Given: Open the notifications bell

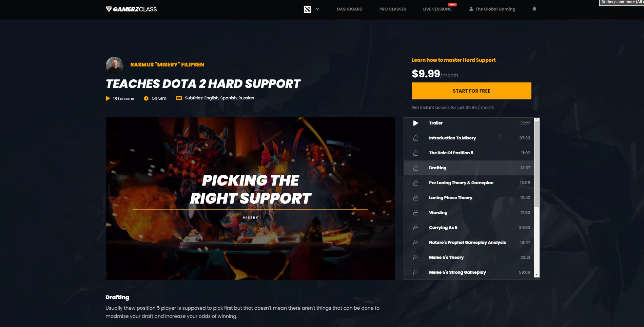Looking at the screenshot, I should click(x=534, y=9).
